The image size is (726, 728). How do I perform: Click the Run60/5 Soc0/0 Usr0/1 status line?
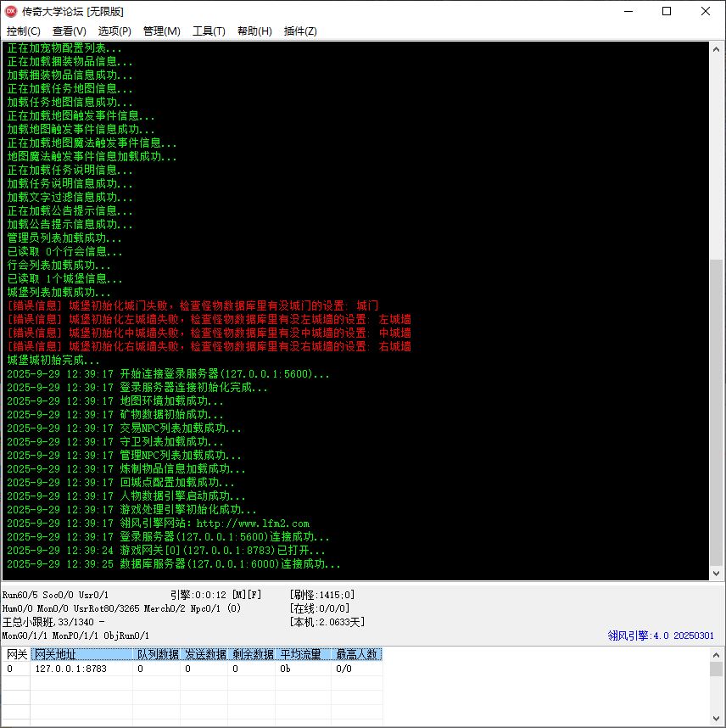[x=55, y=595]
